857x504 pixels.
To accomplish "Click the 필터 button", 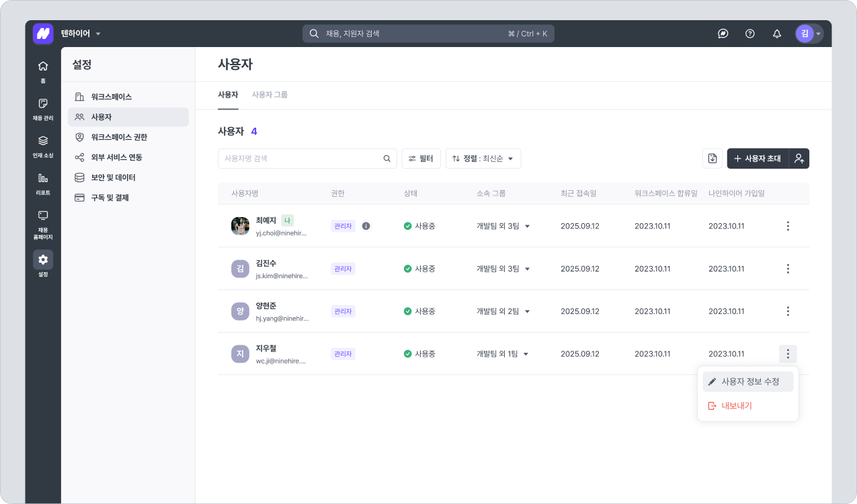I will [x=421, y=159].
